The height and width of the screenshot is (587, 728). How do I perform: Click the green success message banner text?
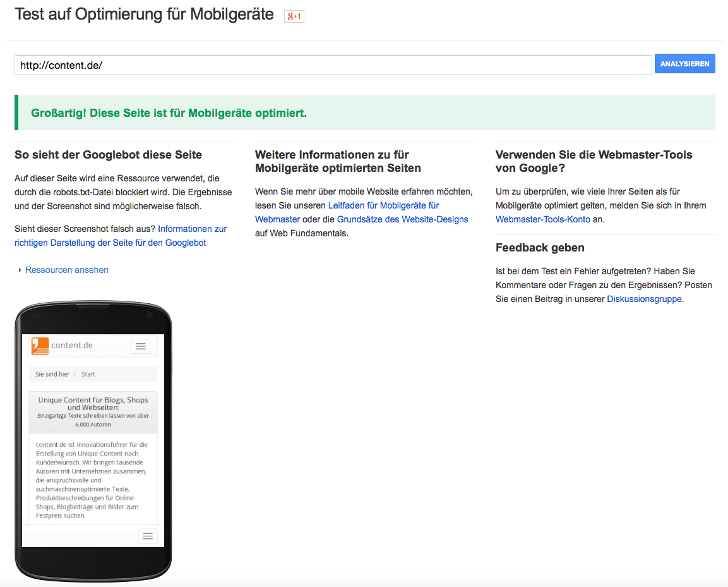coord(169,113)
